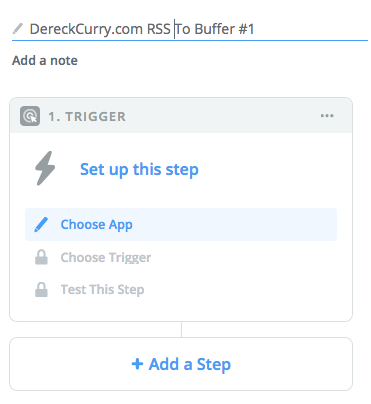The image size is (371, 404).
Task: Click the connector line between trigger and Add a Step
Action: click(x=181, y=329)
